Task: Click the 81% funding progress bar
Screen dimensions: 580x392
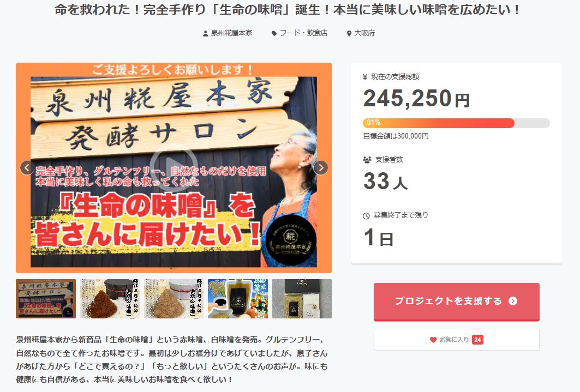Action: point(456,123)
